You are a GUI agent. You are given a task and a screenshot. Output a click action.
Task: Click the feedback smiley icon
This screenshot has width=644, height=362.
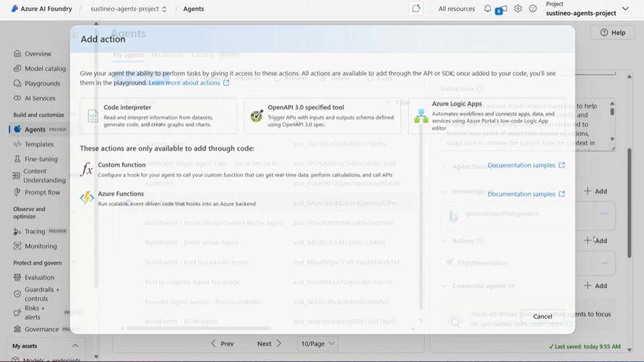533,9
